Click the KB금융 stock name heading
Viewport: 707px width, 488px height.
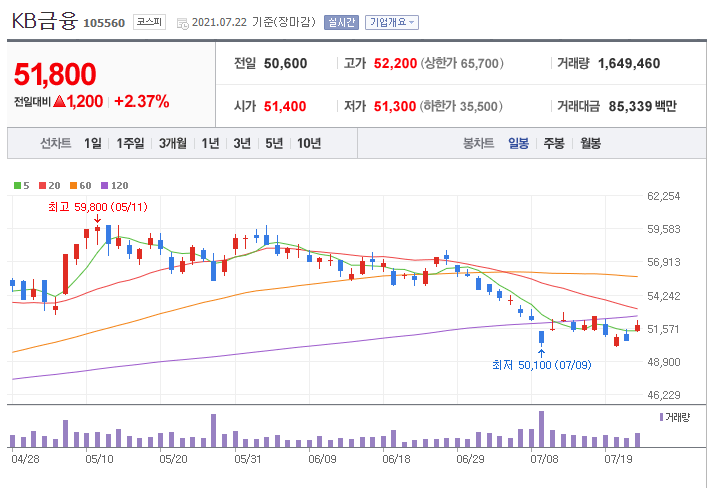point(45,21)
